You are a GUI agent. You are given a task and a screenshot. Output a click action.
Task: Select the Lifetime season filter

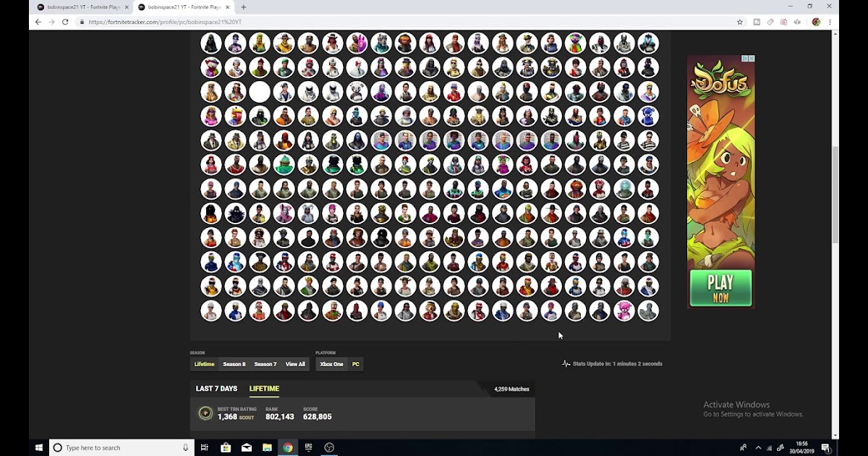[204, 364]
